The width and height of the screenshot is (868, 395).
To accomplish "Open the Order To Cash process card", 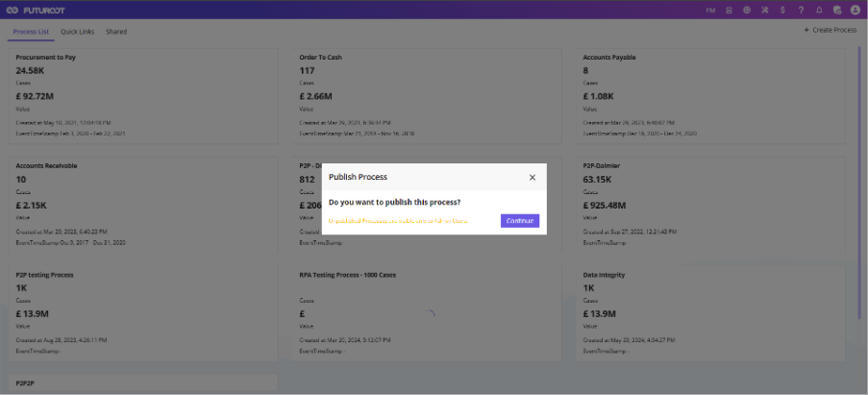I will [x=427, y=96].
